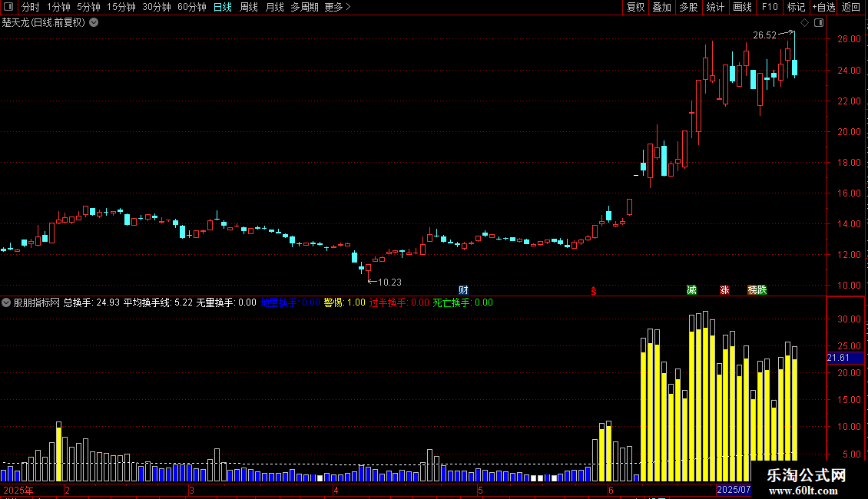Click month 4 on the time axis
This screenshot has height=499, width=868.
tap(336, 490)
